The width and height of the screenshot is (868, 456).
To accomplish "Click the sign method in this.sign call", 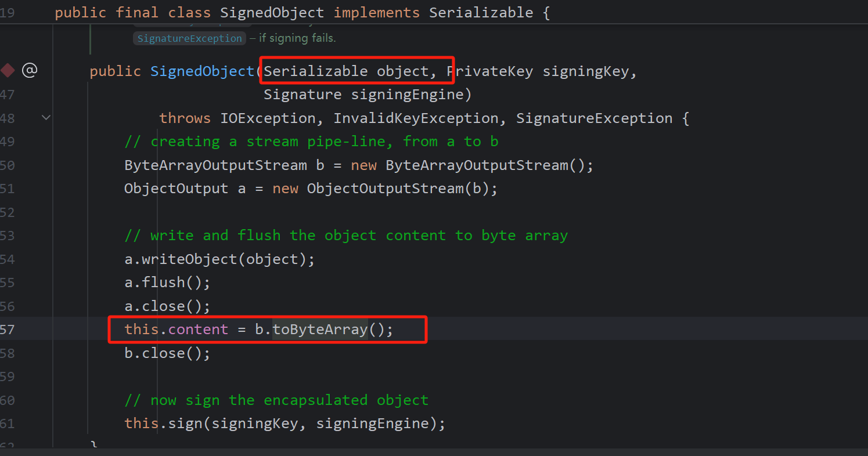I will 185,424.
